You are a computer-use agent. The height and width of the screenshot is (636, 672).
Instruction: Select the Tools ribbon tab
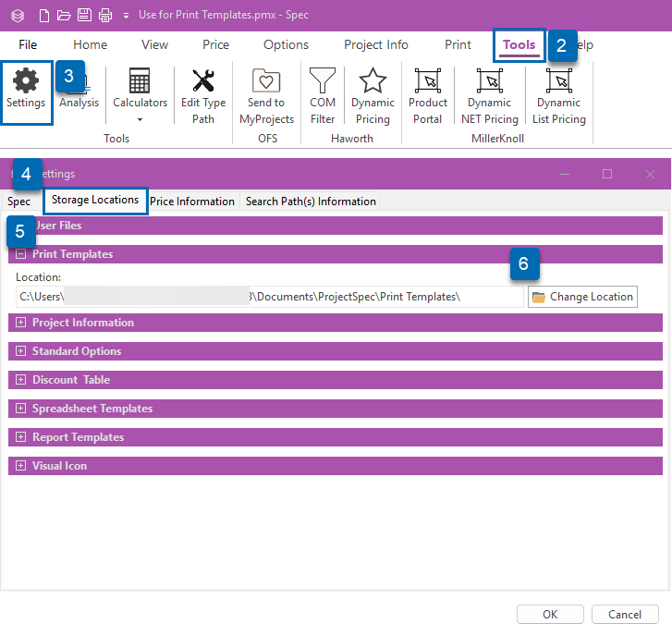point(519,44)
